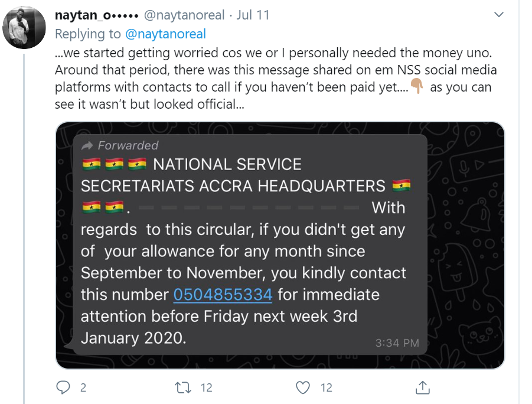
Task: Open the naytan_o profile avatar
Action: click(x=24, y=28)
